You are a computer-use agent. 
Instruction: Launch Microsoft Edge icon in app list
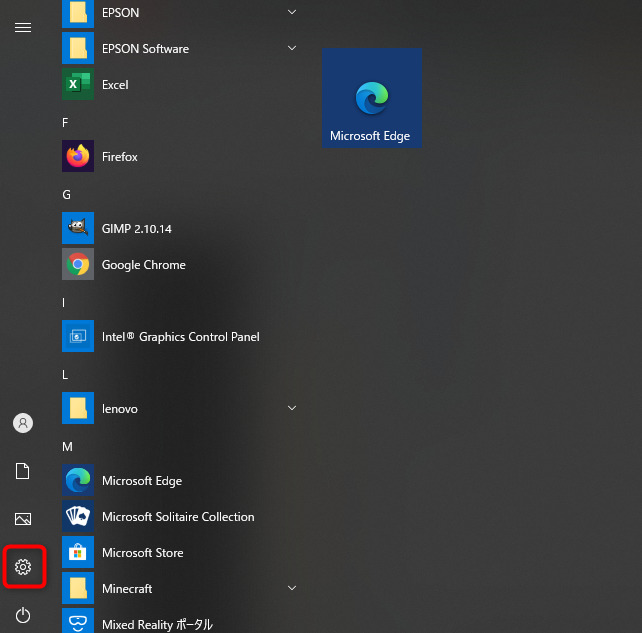tap(78, 480)
